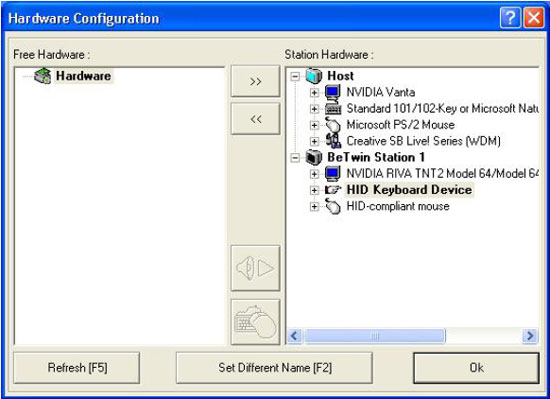Confirm with the Ok button
Screen dimensions: 550x399
pos(476,368)
